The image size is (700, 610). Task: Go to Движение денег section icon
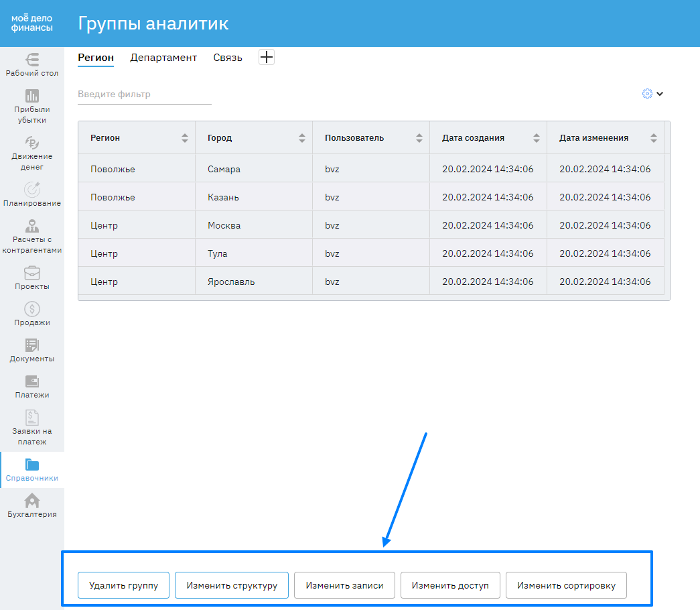coord(32,142)
